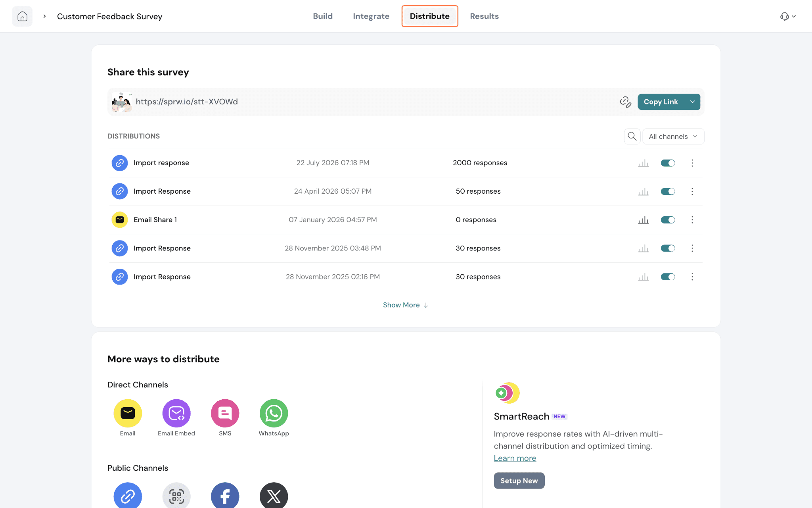812x508 pixels.
Task: Expand the Copy Link dropdown arrow
Action: tap(692, 102)
